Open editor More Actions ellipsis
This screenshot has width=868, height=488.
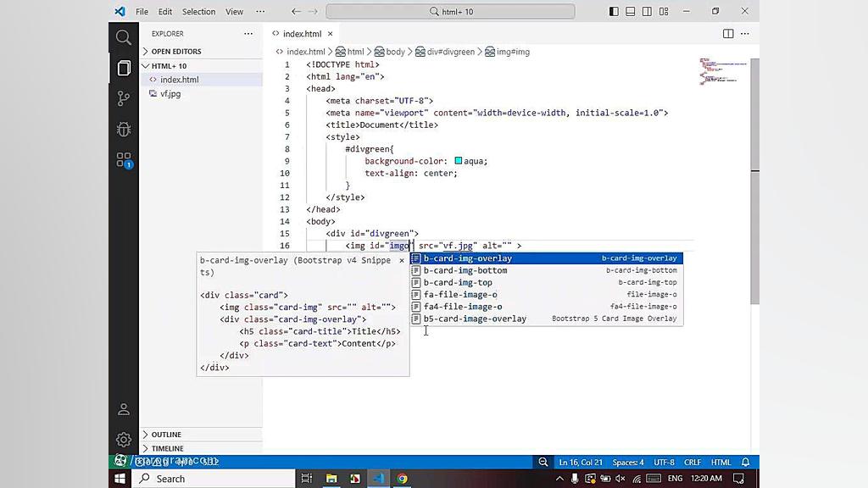coord(745,34)
